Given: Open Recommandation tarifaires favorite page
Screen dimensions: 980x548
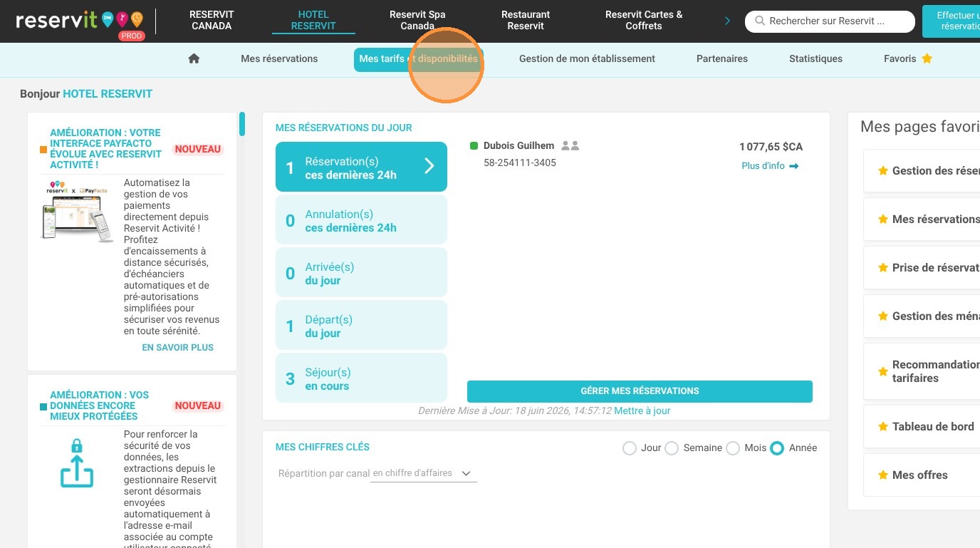Looking at the screenshot, I should [x=922, y=371].
